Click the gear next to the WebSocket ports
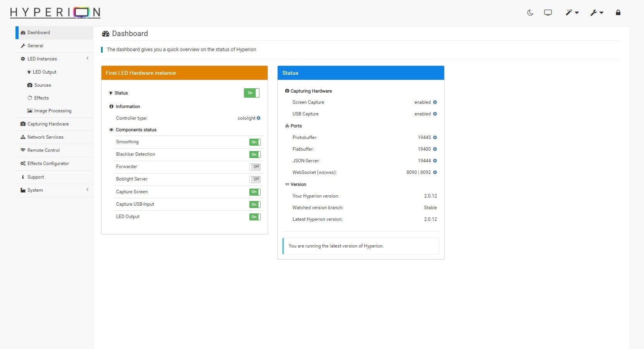The width and height of the screenshot is (644, 349). click(435, 172)
